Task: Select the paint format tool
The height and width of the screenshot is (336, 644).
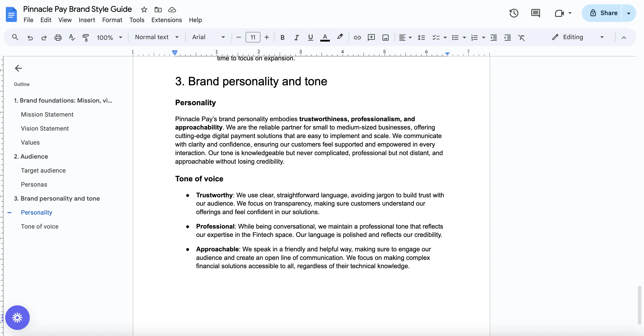Action: click(85, 38)
